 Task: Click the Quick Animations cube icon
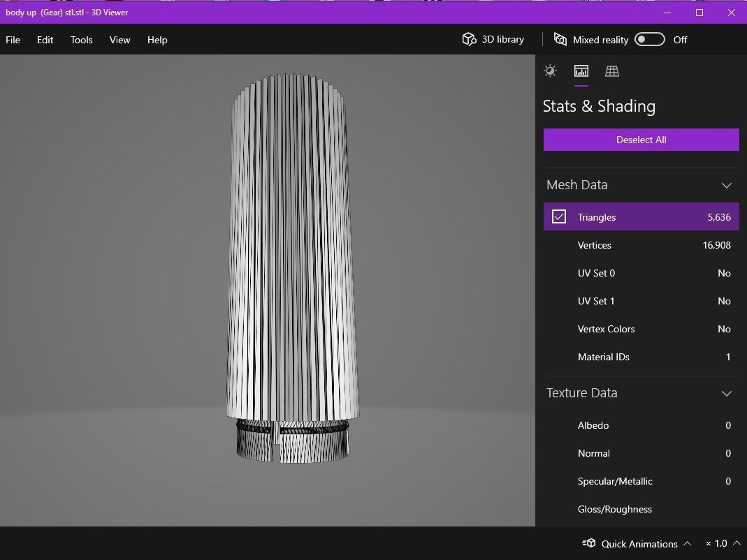[589, 543]
